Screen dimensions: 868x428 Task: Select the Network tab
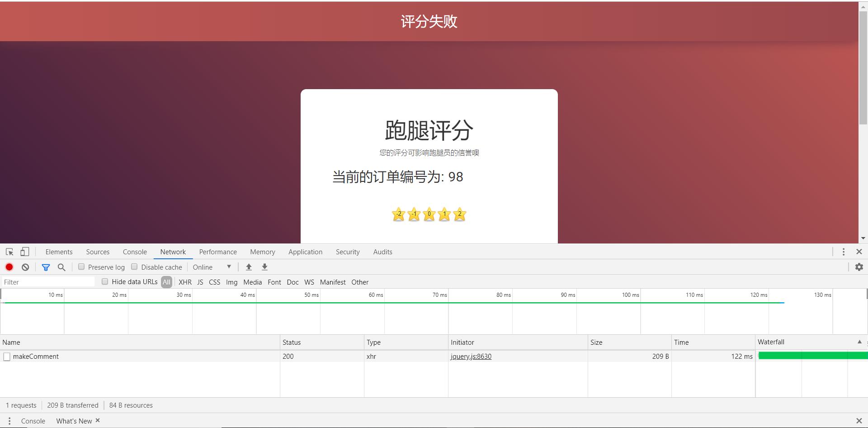(173, 252)
